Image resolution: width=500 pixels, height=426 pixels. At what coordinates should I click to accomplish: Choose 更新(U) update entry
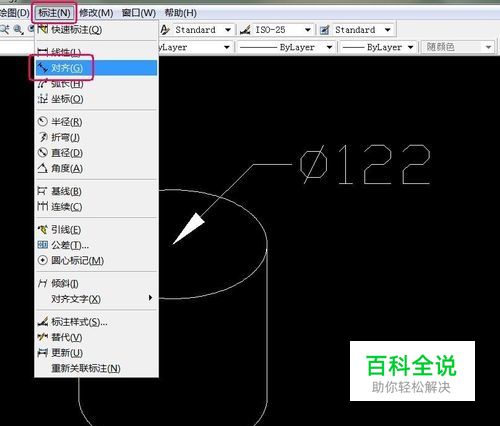pos(97,353)
